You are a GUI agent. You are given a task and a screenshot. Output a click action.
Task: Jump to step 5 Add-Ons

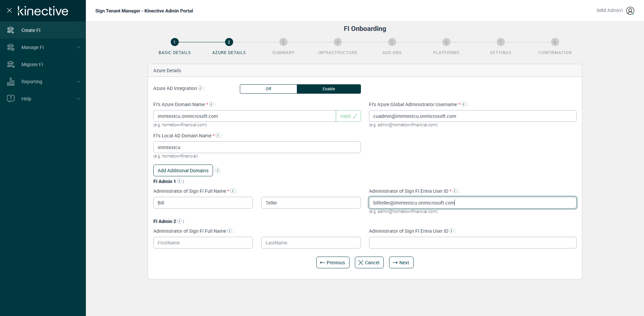pos(392,42)
